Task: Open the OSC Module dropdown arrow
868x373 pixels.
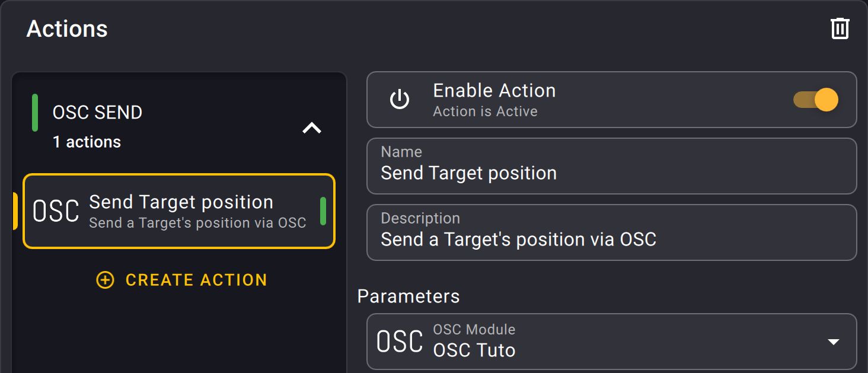Action: 833,342
